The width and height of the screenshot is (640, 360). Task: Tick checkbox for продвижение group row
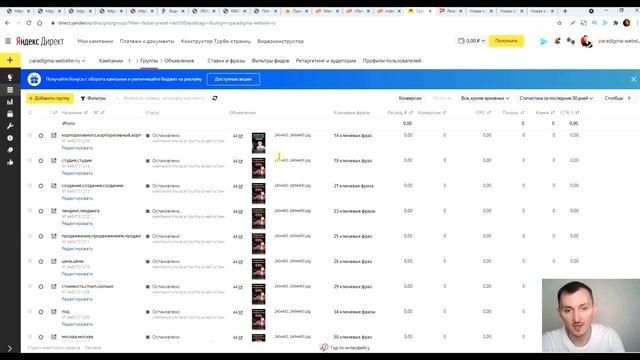click(30, 236)
